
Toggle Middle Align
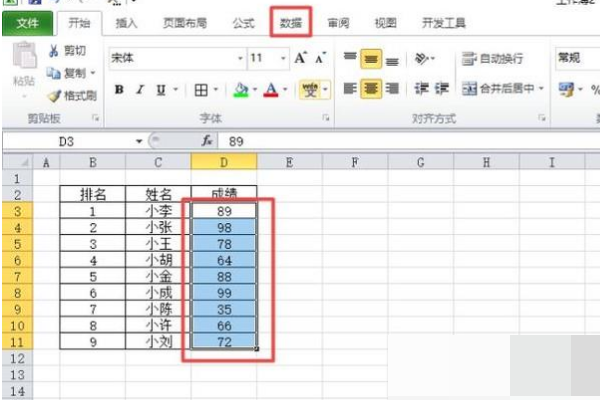pos(371,59)
